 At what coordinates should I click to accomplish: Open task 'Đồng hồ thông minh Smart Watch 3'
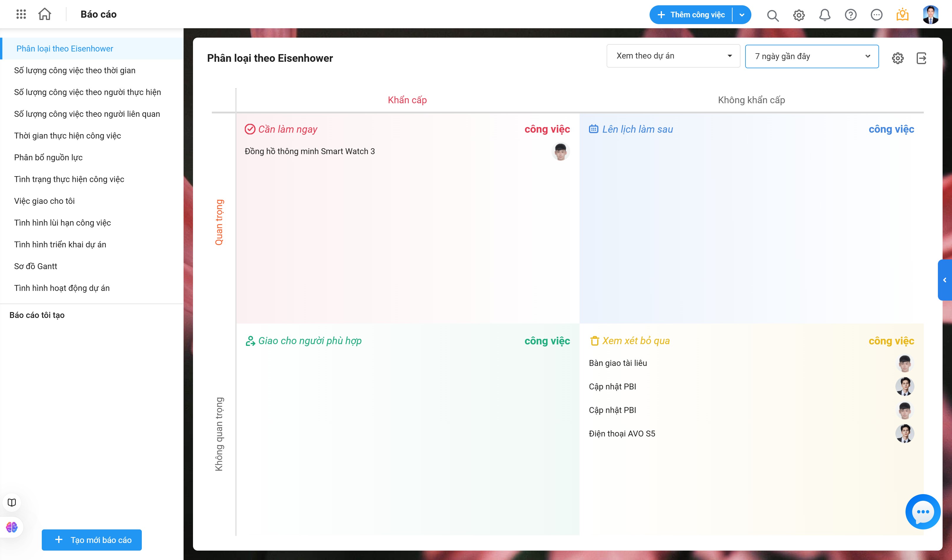[x=310, y=151]
